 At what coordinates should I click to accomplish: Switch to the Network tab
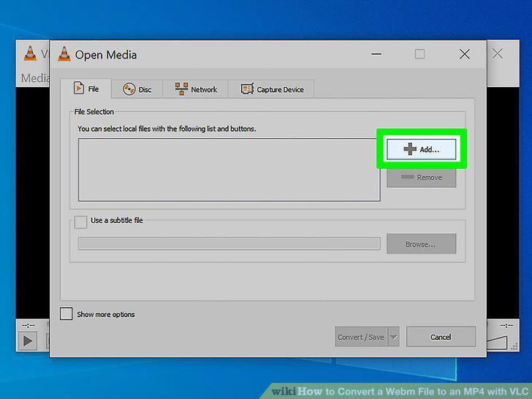pyautogui.click(x=196, y=90)
